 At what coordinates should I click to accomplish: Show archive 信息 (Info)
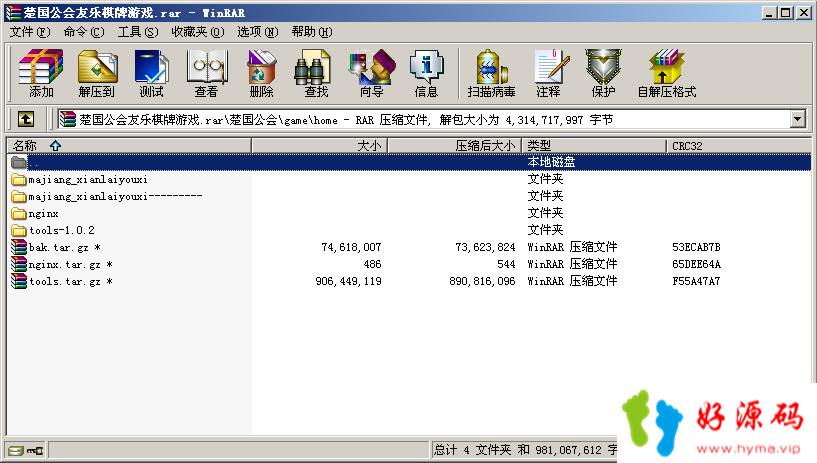[x=426, y=73]
